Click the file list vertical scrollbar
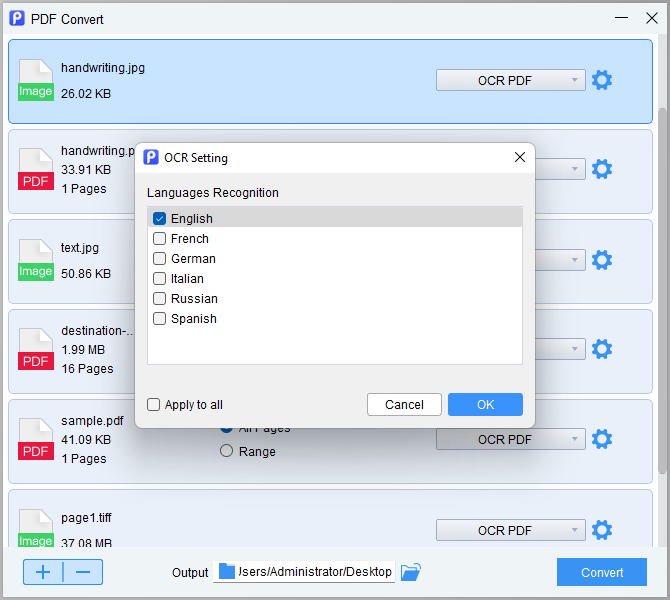670x600 pixels. click(662, 291)
